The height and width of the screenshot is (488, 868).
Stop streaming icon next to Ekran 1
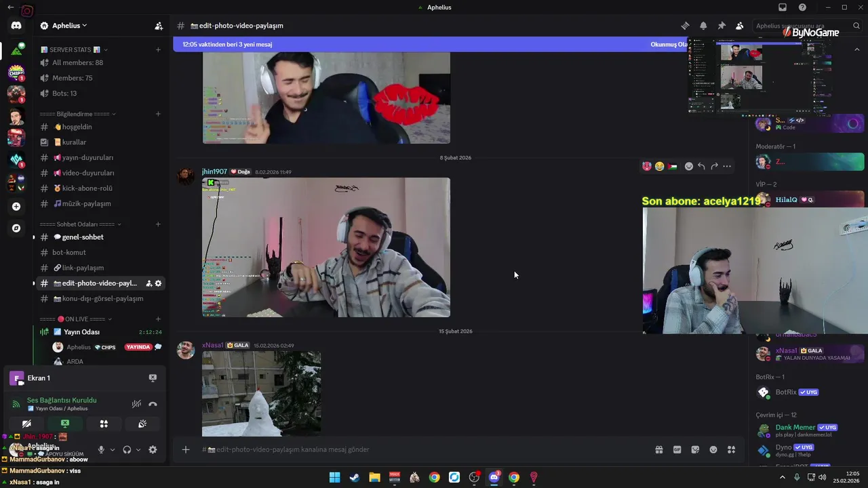pos(153,378)
